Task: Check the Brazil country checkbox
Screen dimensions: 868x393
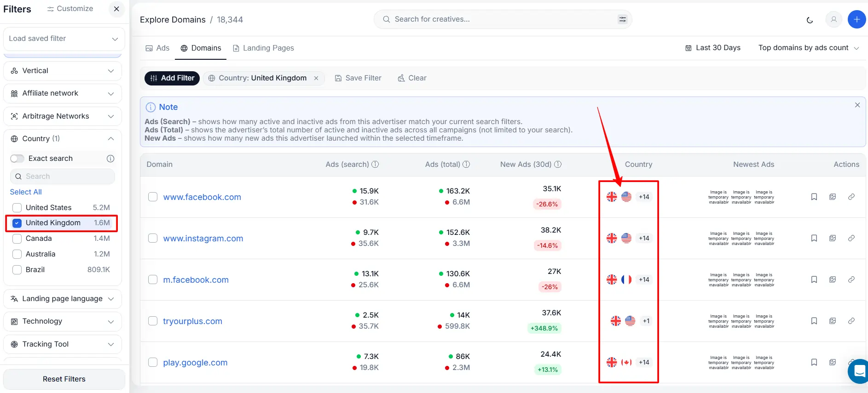Action: [17, 270]
